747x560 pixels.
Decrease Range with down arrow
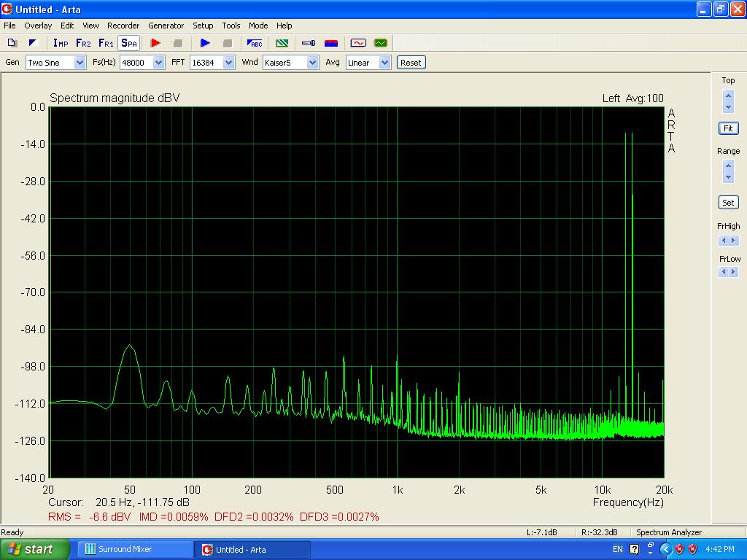(728, 177)
